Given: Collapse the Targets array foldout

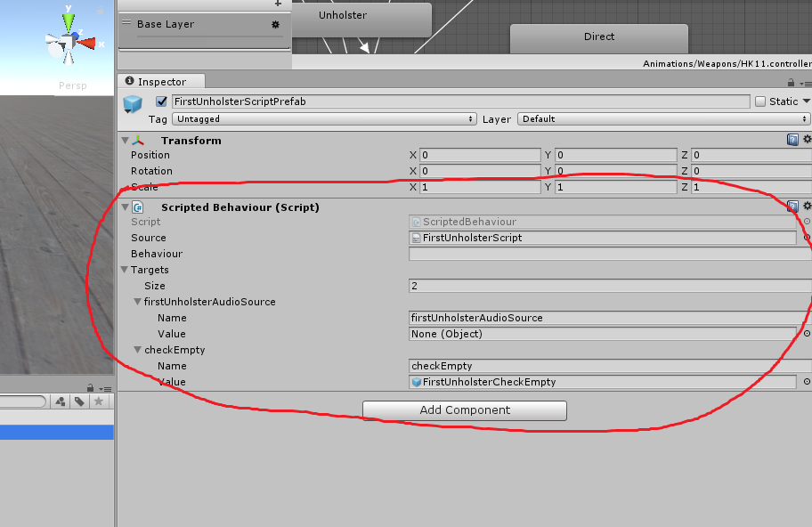Looking at the screenshot, I should pos(125,270).
